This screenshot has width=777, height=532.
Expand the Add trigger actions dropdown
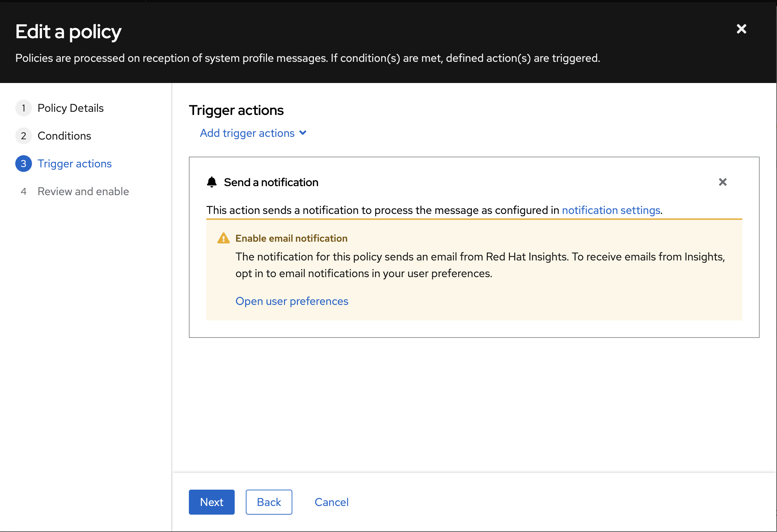[x=247, y=133]
